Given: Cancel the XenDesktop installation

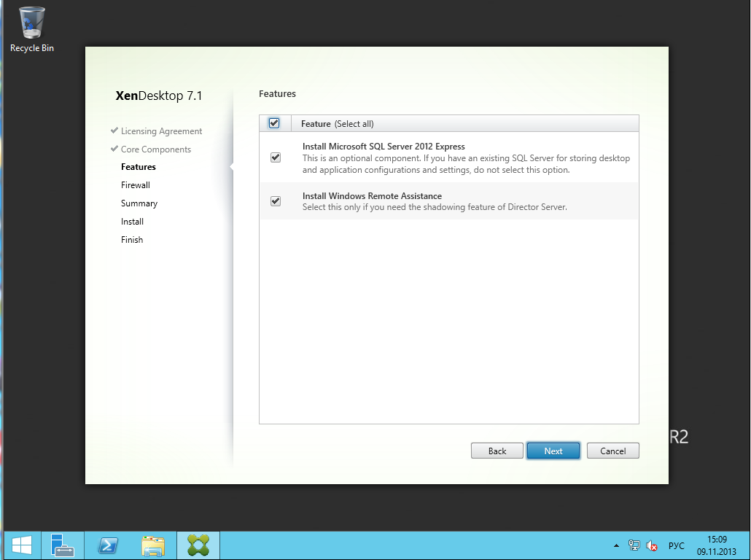Looking at the screenshot, I should pos(613,451).
